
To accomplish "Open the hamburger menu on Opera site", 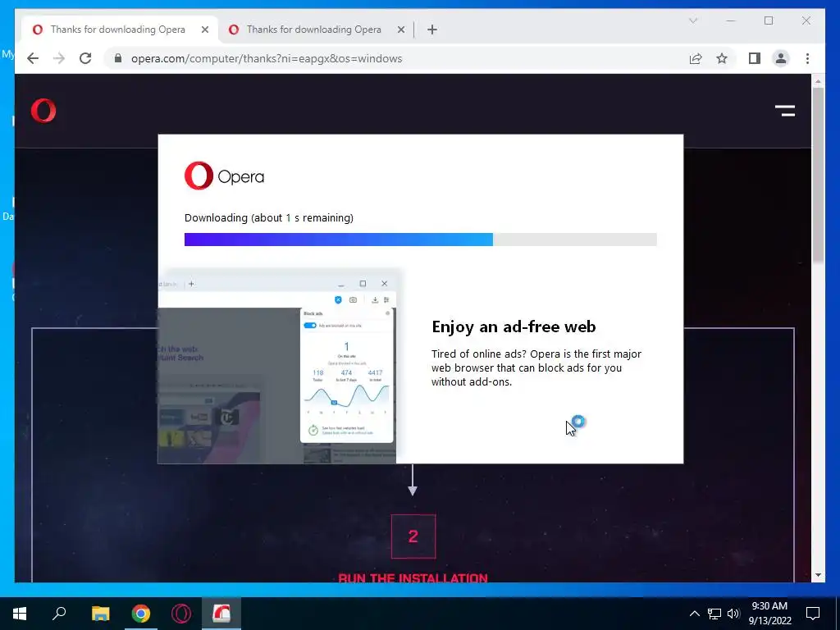I will pos(785,111).
